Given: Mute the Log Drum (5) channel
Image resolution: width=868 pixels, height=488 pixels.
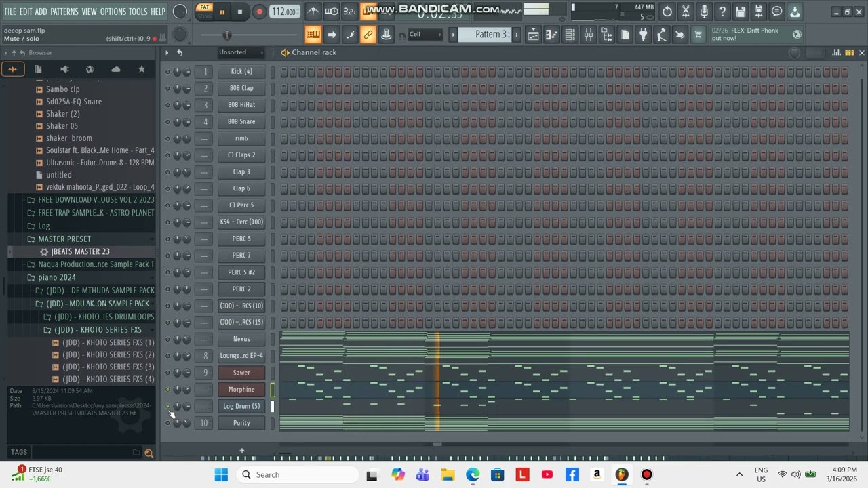Looking at the screenshot, I should tap(167, 406).
